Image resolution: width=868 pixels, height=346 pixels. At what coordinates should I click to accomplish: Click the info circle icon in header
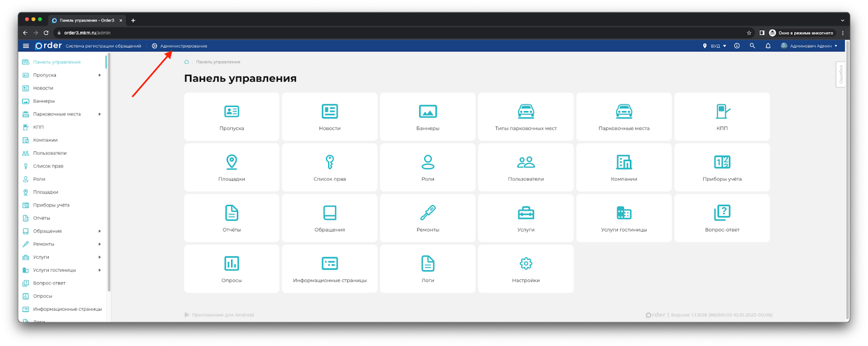[737, 46]
